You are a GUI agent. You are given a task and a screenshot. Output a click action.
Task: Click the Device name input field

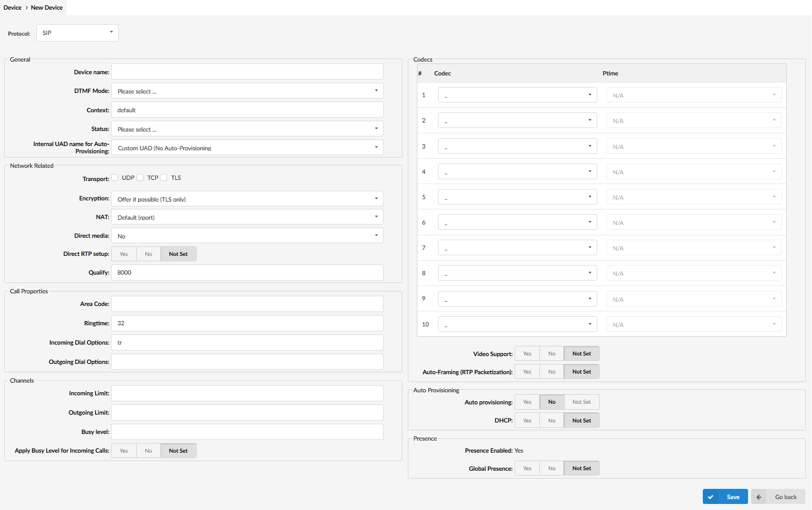(x=247, y=72)
